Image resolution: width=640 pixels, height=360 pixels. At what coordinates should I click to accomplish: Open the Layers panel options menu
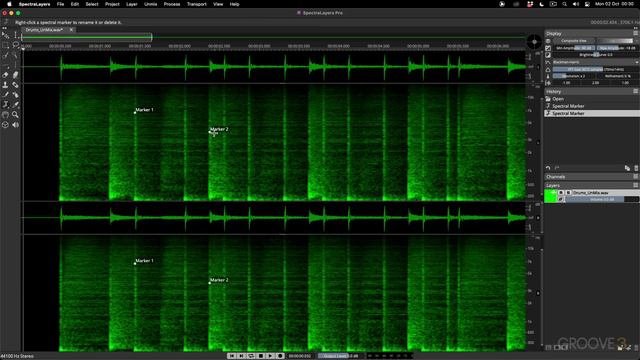click(636, 185)
